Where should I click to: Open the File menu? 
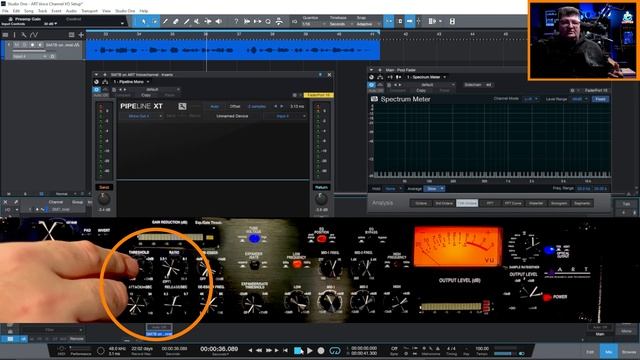click(5, 11)
